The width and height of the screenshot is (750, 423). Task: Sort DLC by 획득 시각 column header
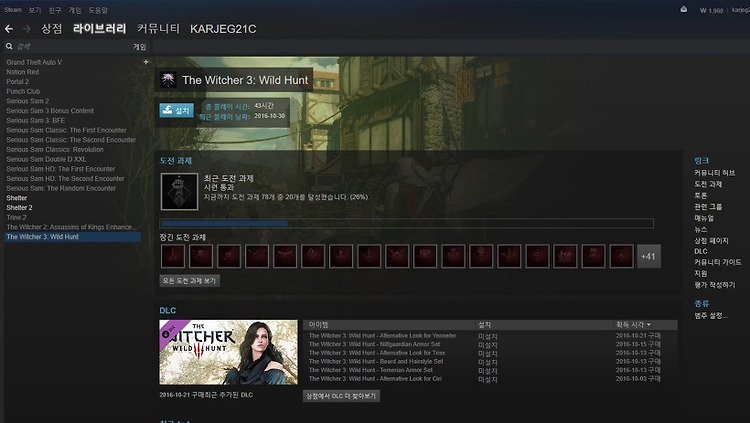pyautogui.click(x=633, y=325)
